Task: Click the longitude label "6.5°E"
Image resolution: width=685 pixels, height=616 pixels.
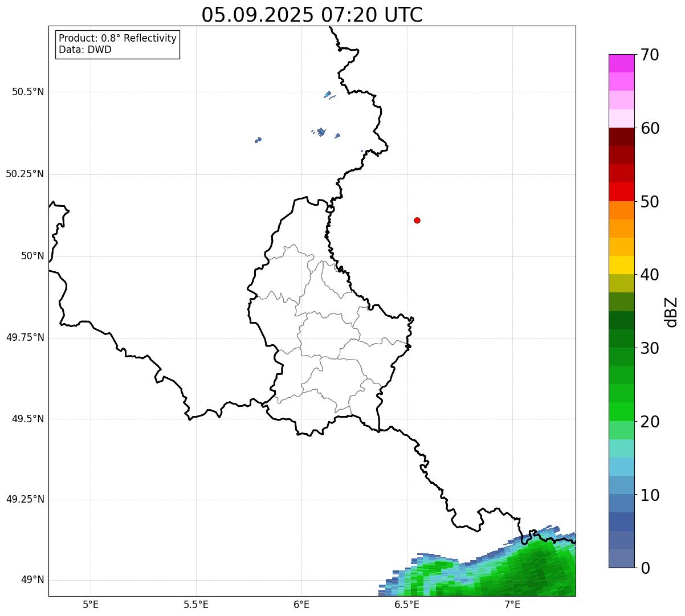Action: pos(407,605)
